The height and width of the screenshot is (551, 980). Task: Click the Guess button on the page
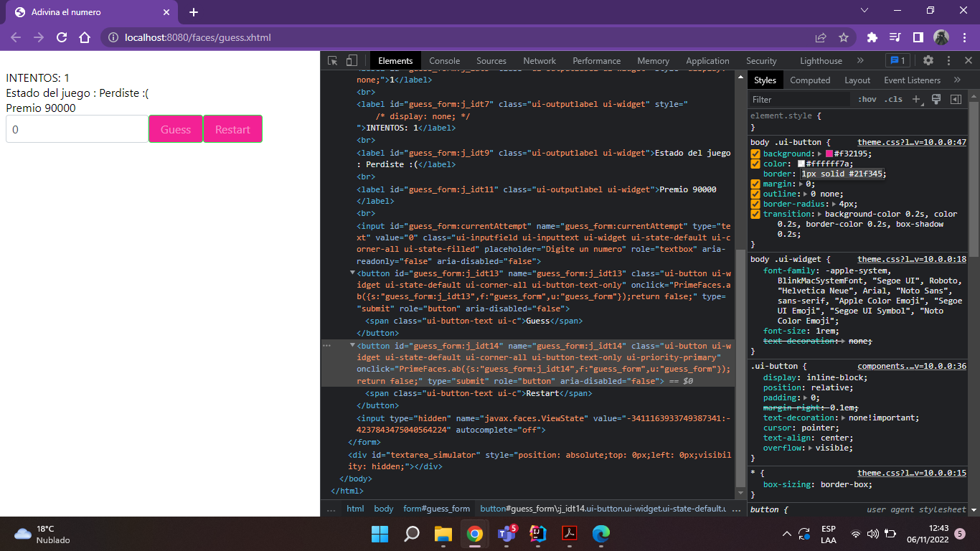click(175, 128)
